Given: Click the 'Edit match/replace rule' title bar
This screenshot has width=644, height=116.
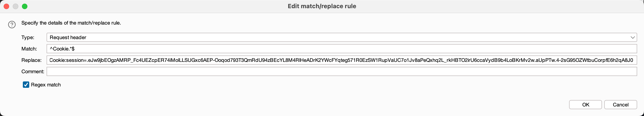Looking at the screenshot, I should (322, 6).
